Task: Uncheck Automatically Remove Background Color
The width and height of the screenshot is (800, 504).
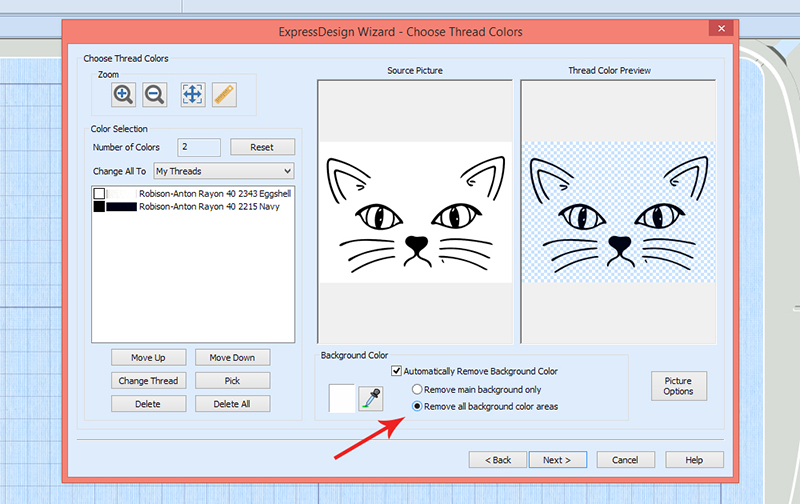Action: click(396, 371)
